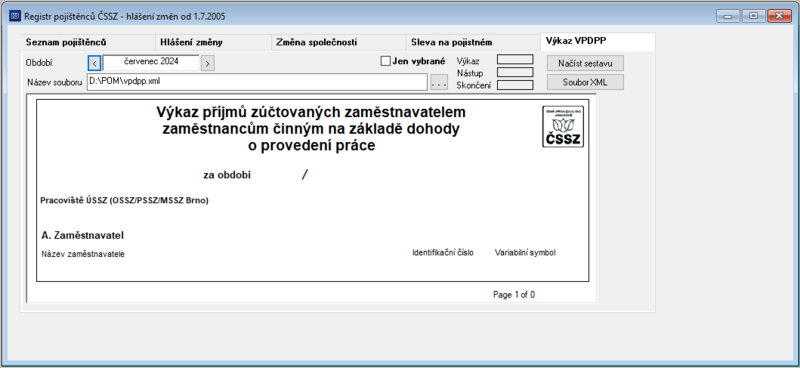Minimize the Registr pojištěnců window
The width and height of the screenshot is (800, 368).
pyautogui.click(x=728, y=16)
